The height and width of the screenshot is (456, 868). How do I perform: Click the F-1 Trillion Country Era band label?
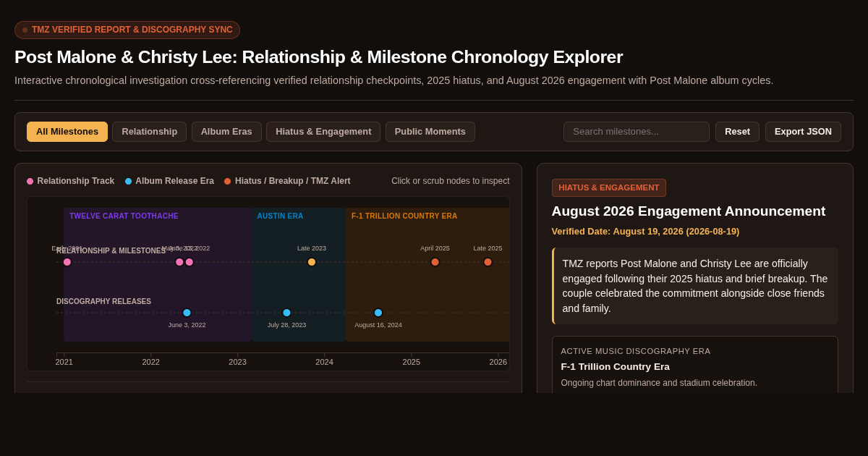click(x=404, y=216)
